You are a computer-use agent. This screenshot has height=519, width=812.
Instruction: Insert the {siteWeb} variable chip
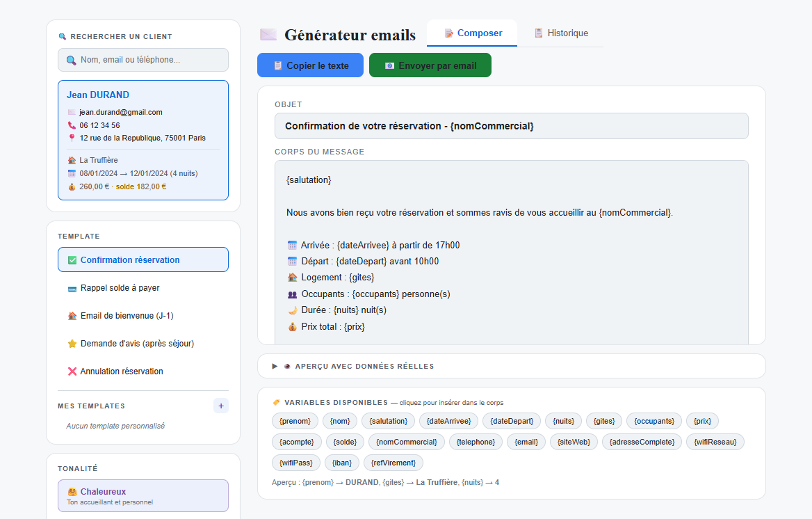(574, 442)
